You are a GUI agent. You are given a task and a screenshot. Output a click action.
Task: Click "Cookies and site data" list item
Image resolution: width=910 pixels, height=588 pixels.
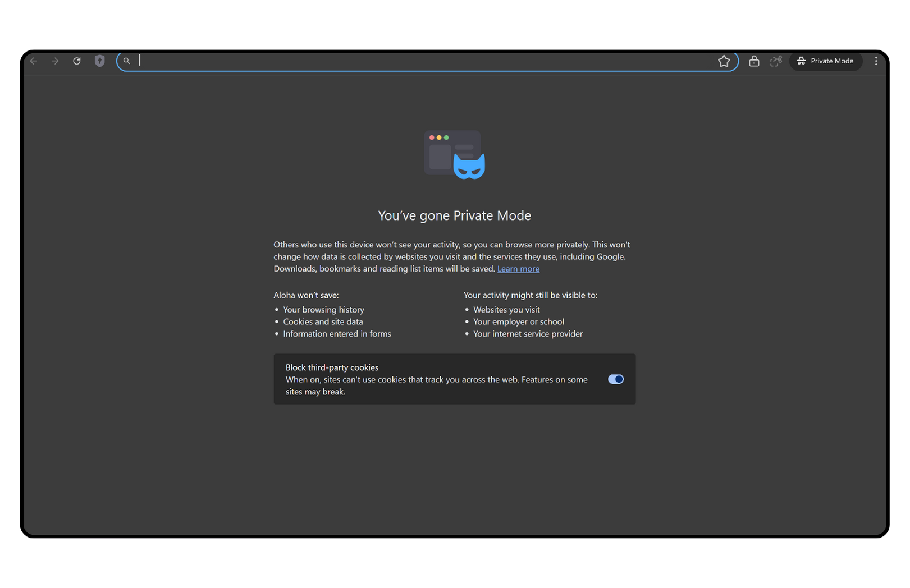[323, 321]
